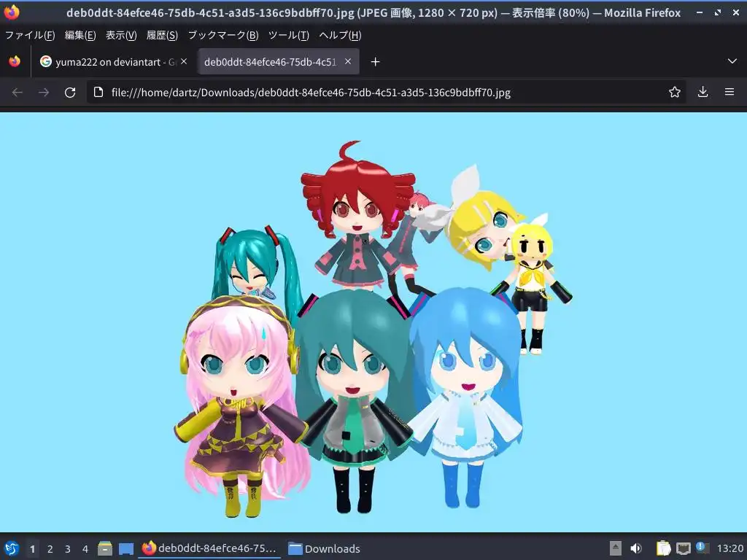Viewport: 747px width, 560px height.
Task: Click the Firefox logo in title bar
Action: pyautogui.click(x=12, y=12)
